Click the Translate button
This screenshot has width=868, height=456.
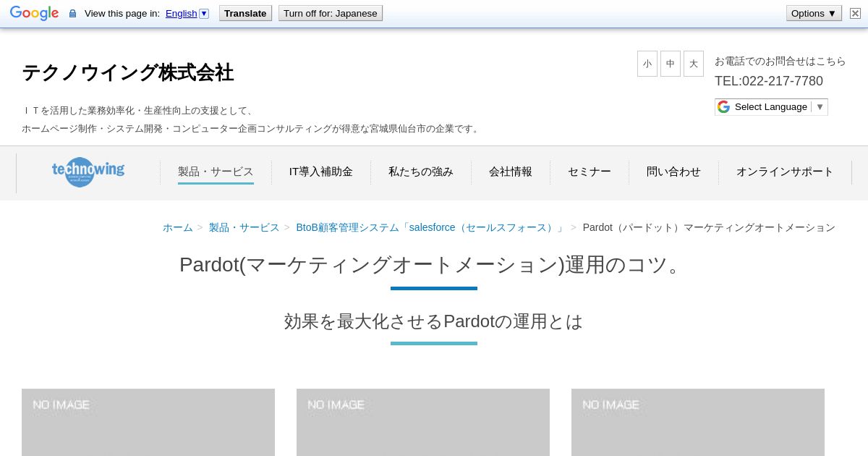click(245, 13)
